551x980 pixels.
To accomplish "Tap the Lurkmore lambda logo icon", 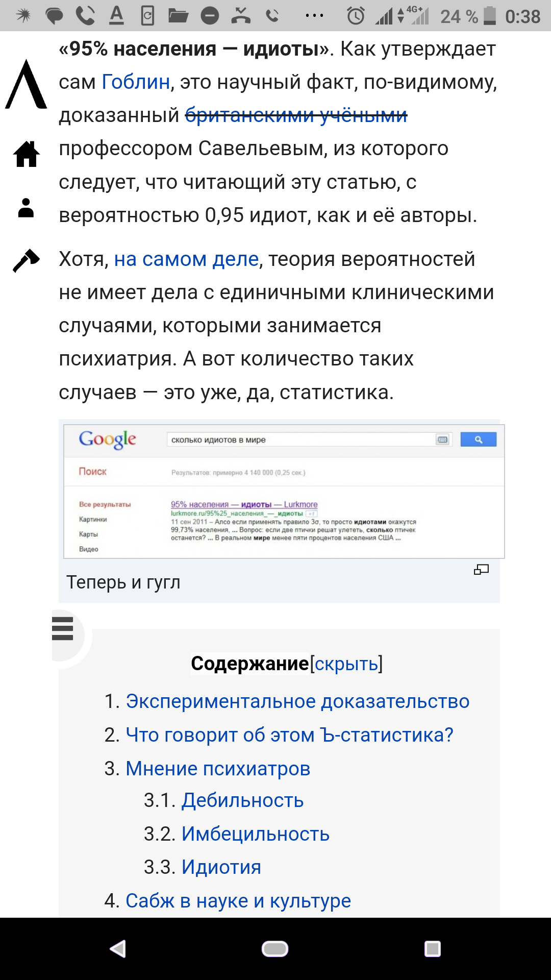I will (x=26, y=84).
